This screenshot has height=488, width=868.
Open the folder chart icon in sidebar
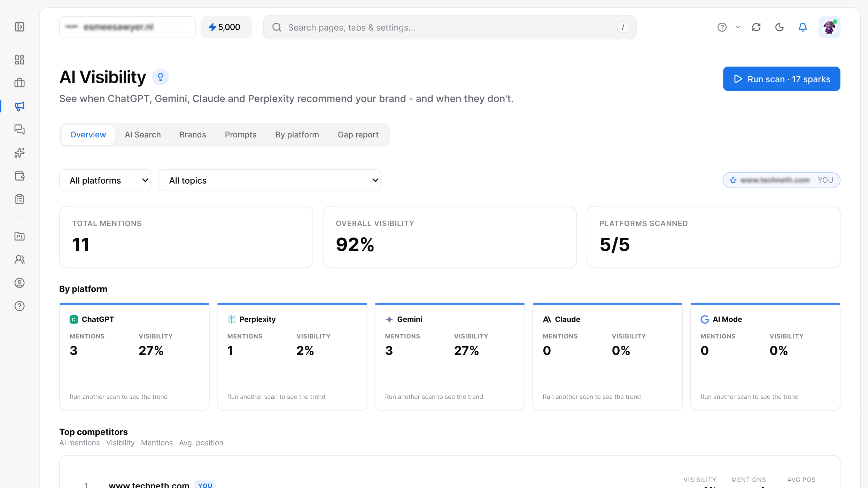[x=20, y=236]
